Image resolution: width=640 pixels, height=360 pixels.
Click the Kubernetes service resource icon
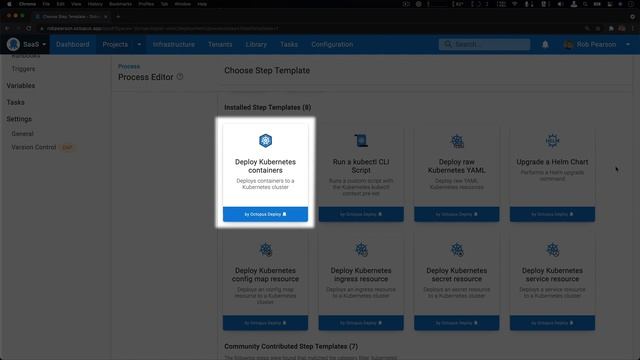coord(553,249)
